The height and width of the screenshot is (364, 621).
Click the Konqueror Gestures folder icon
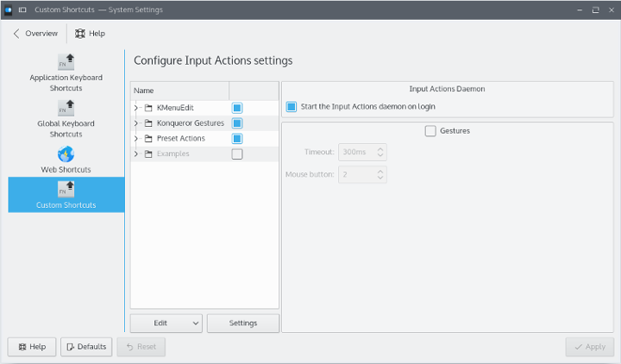tap(148, 123)
